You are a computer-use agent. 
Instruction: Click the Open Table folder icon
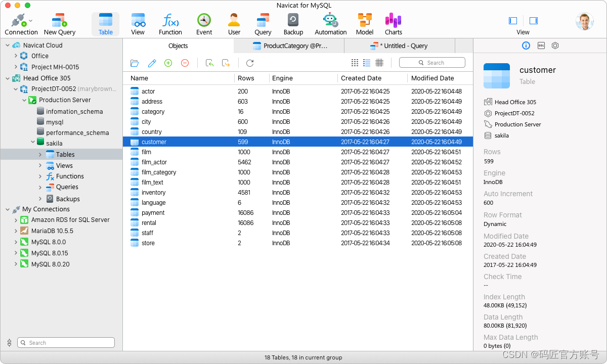coord(135,63)
